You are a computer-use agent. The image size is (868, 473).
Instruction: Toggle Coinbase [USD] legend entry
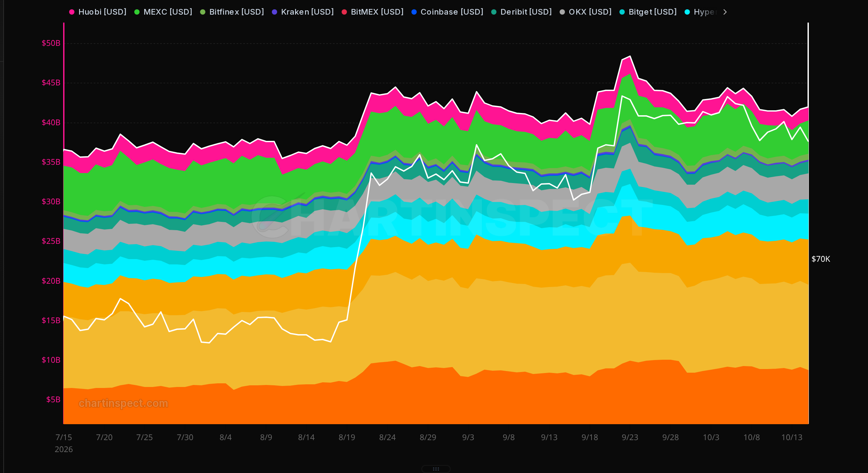click(448, 12)
